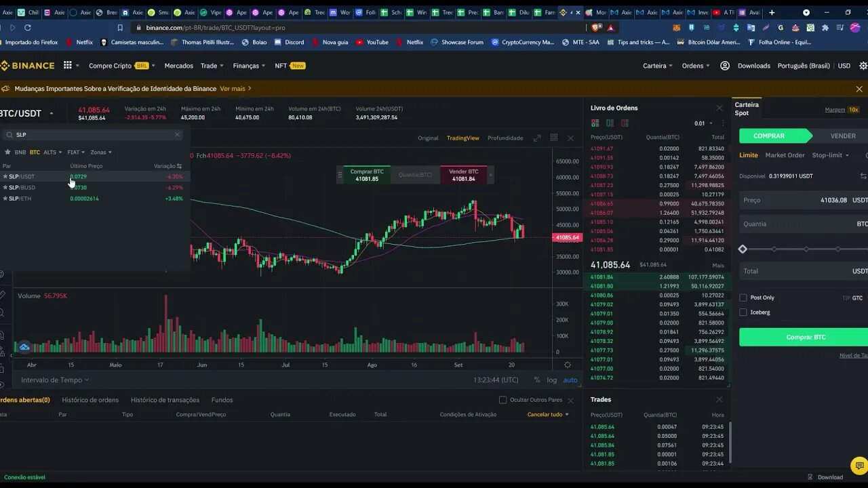The image size is (868, 488).
Task: Open chart settings gear on time axis
Action: 568,365
